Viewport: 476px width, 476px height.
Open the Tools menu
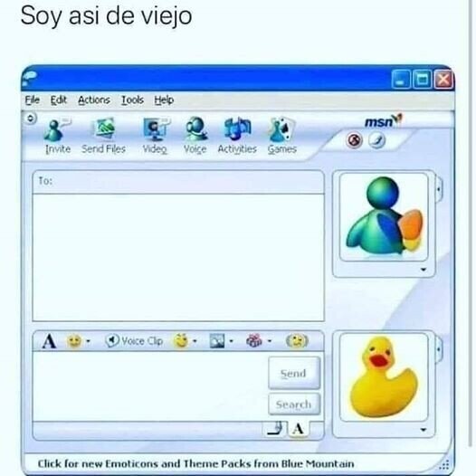pos(132,100)
